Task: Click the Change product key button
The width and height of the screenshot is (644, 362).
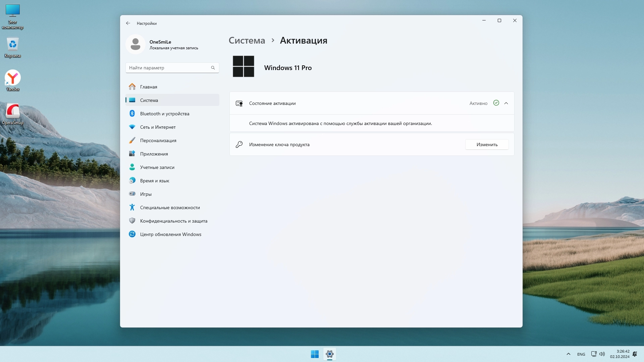Action: pos(487,144)
